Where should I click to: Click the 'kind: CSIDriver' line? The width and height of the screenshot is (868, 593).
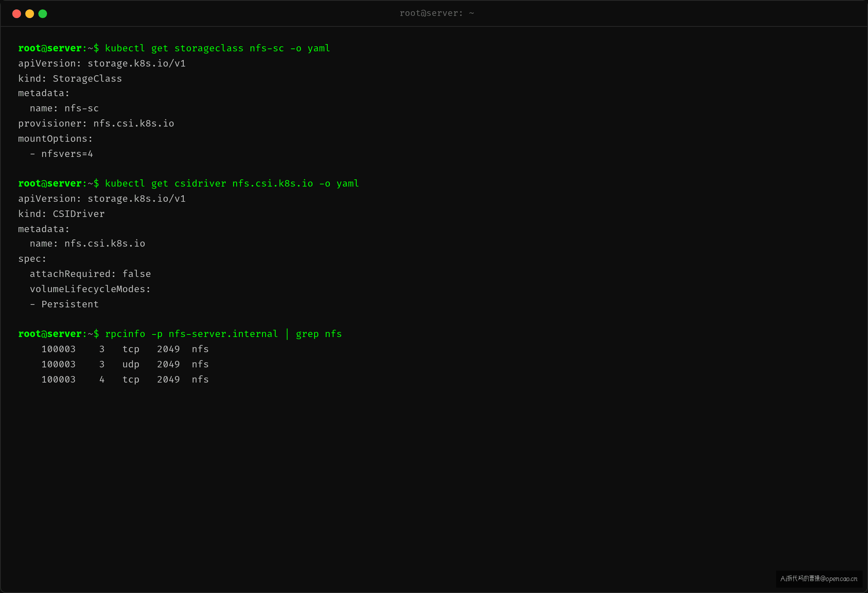point(61,214)
